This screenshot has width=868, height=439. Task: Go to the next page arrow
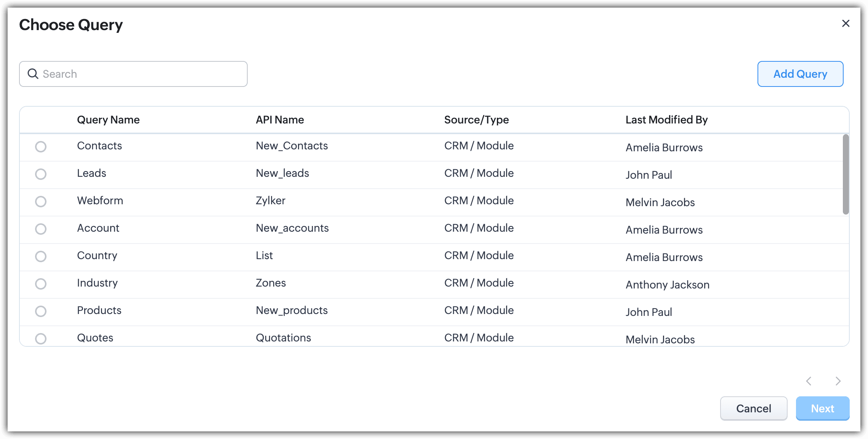click(838, 381)
